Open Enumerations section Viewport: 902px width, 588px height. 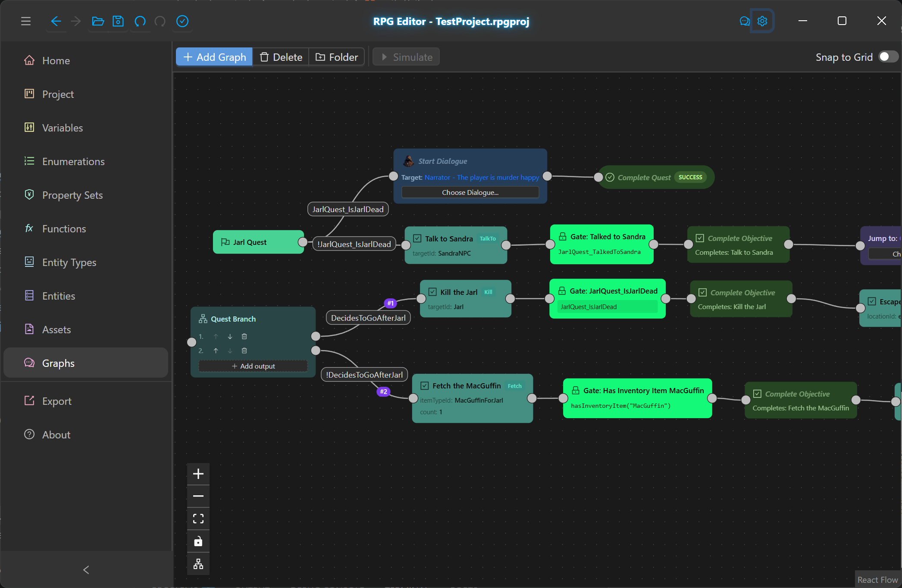85,161
